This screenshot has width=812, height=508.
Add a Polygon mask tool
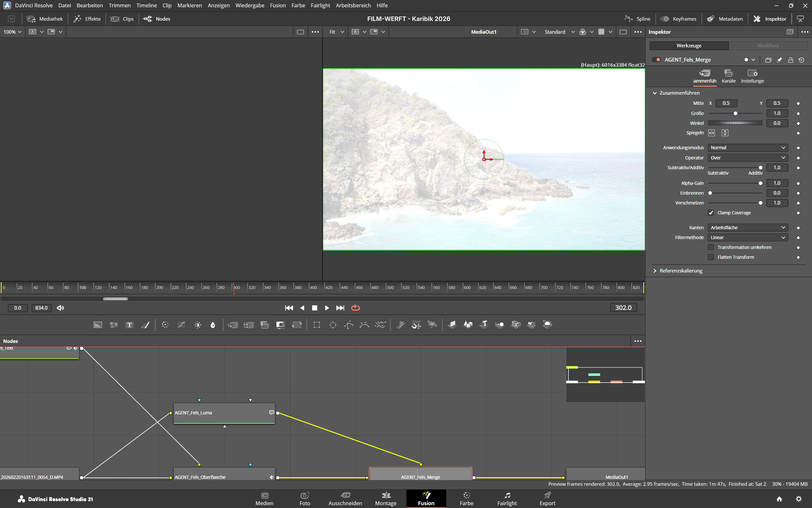pos(349,325)
